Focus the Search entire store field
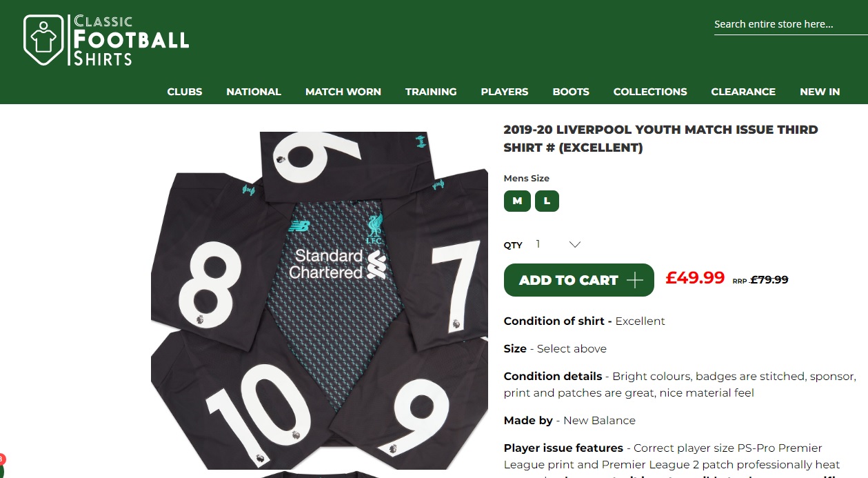The height and width of the screenshot is (478, 868). point(790,24)
